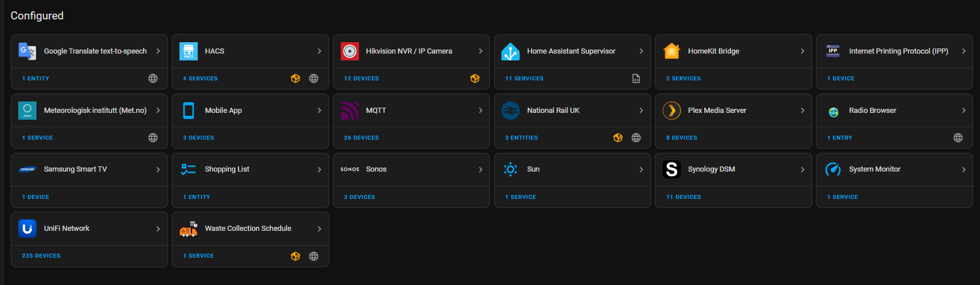Image resolution: width=980 pixels, height=285 pixels.
Task: Click the Samsung Smart TV logo
Action: pos(27,169)
